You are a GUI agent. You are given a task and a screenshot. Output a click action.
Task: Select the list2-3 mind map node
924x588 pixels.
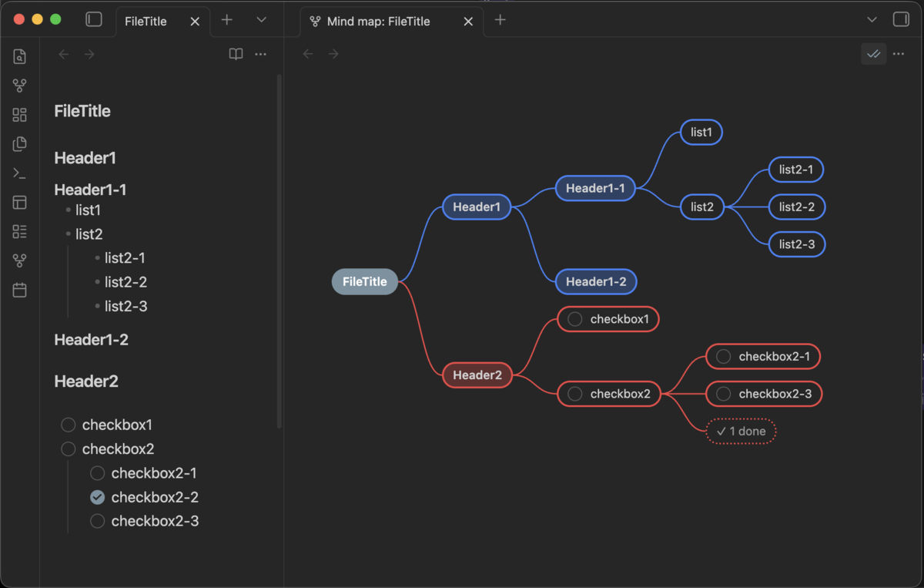(797, 244)
